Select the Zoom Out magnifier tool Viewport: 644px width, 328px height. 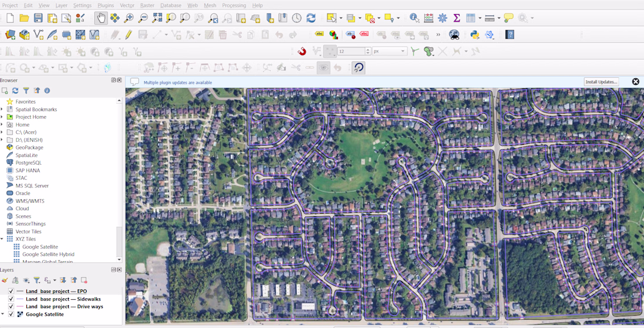coord(143,18)
